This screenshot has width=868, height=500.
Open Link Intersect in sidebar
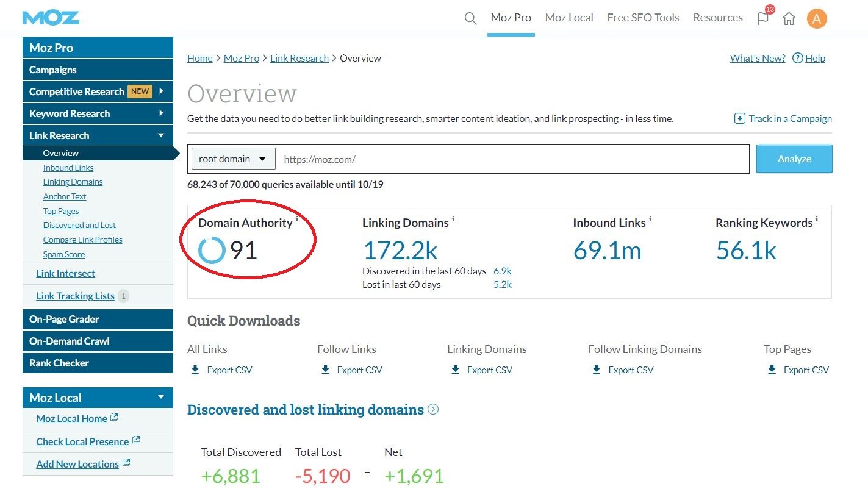point(66,273)
